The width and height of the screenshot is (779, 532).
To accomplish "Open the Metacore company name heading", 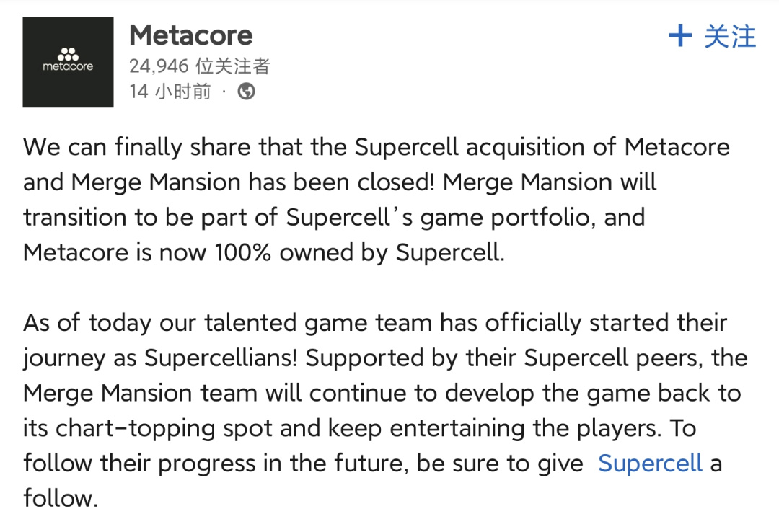I will pos(190,35).
